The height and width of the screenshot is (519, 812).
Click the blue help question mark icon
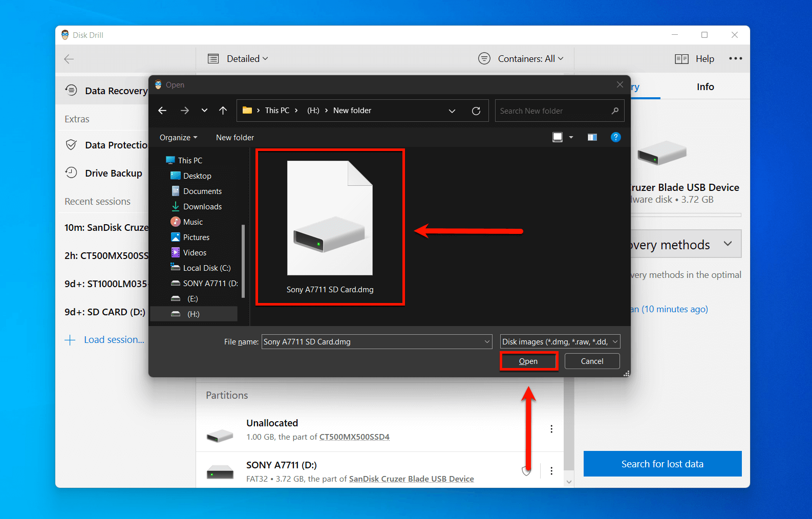(x=616, y=137)
